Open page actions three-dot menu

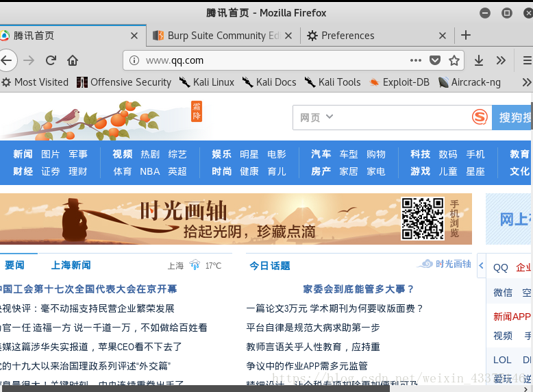pos(416,60)
